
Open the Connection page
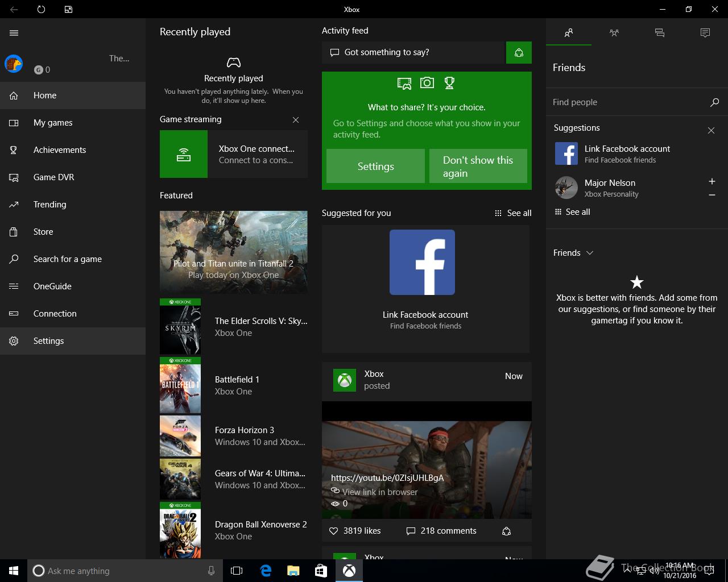73,314
